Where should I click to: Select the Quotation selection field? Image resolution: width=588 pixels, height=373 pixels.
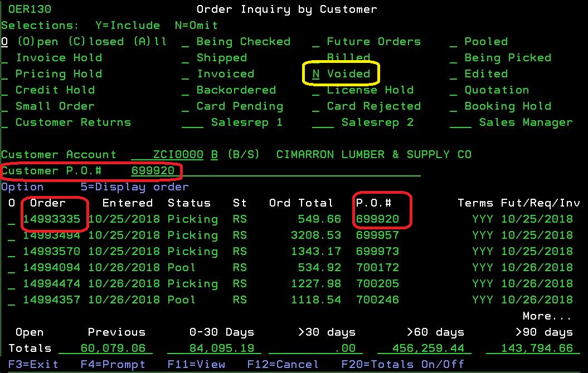pos(454,90)
